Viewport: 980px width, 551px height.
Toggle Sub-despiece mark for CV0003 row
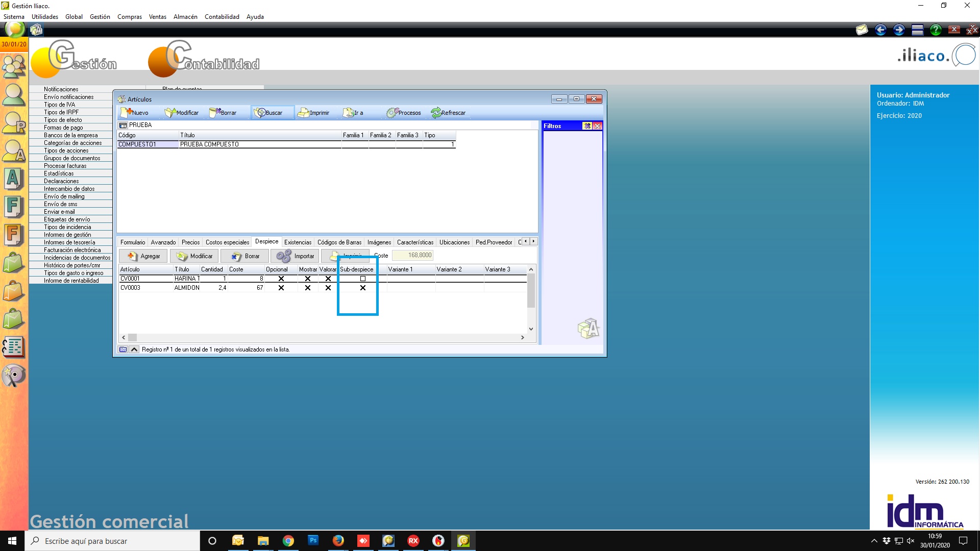tap(363, 288)
